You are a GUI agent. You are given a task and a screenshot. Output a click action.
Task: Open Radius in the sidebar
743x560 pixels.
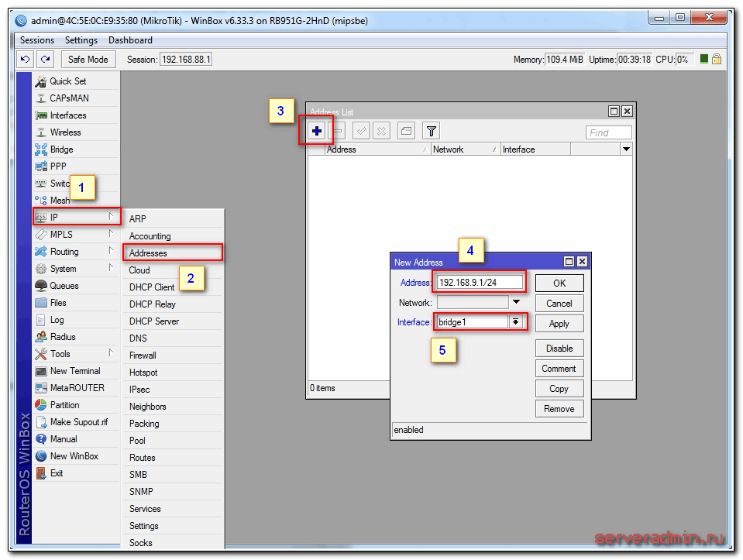76,336
